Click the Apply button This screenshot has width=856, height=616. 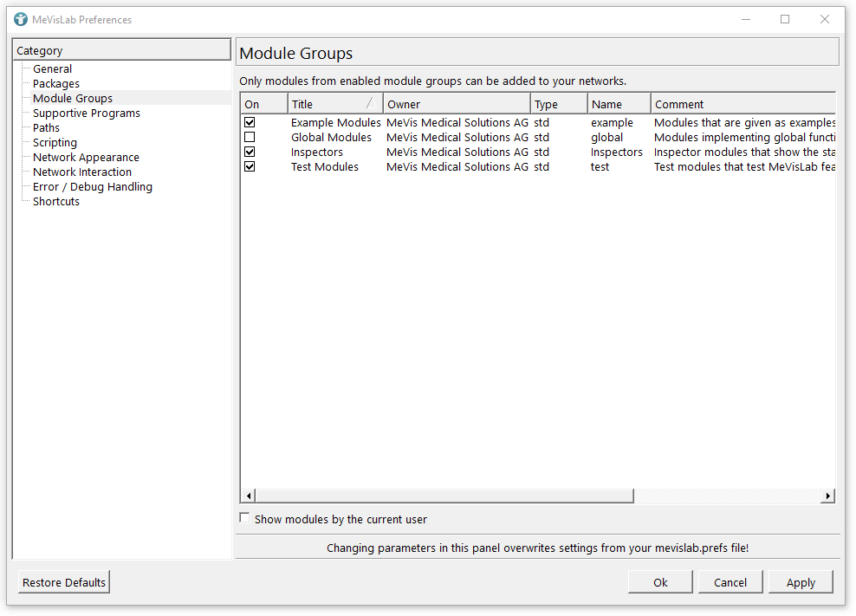(800, 582)
